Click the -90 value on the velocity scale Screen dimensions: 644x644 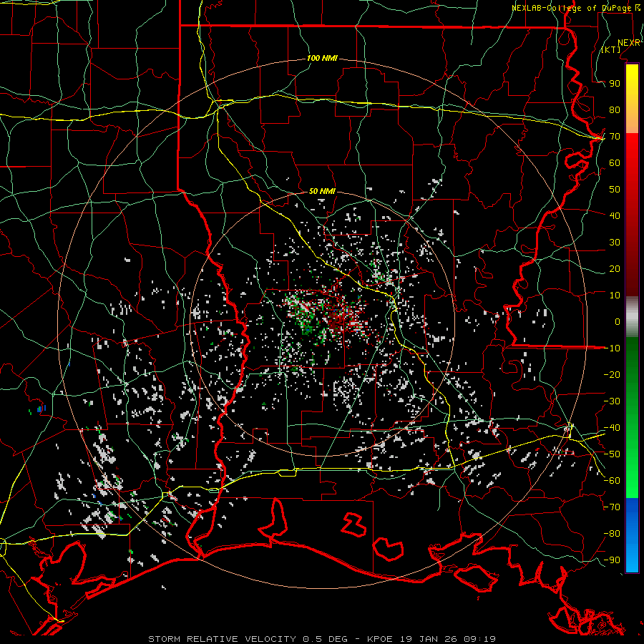tap(612, 560)
